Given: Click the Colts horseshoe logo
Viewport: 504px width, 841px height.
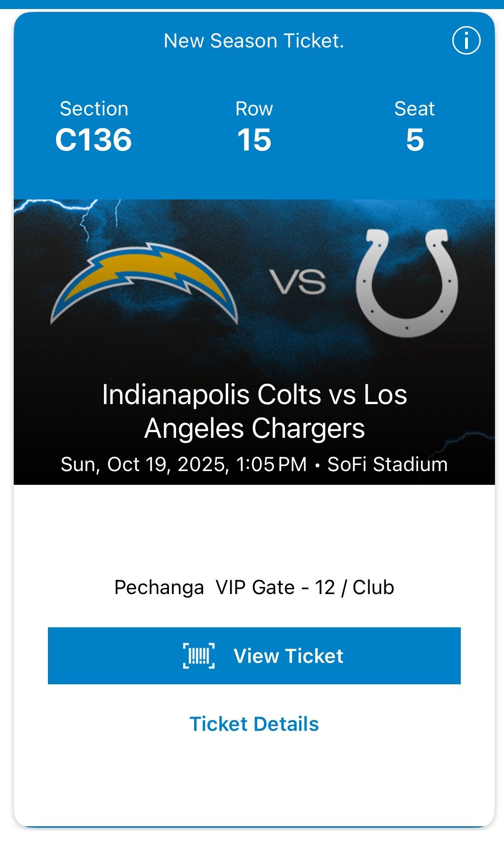Looking at the screenshot, I should (407, 283).
